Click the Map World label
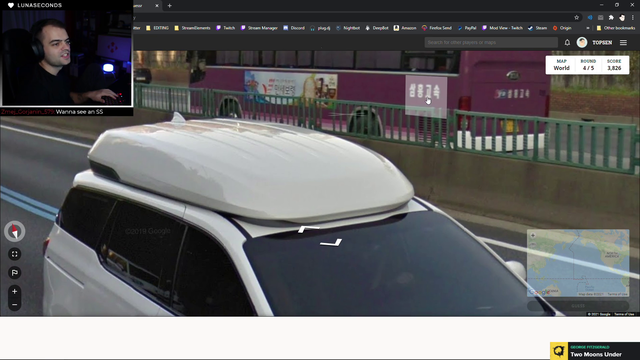Viewport: 640px width, 360px height. (x=561, y=65)
